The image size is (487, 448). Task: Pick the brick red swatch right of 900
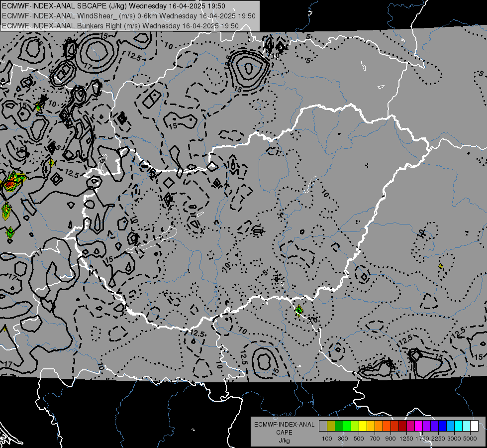click(x=395, y=426)
